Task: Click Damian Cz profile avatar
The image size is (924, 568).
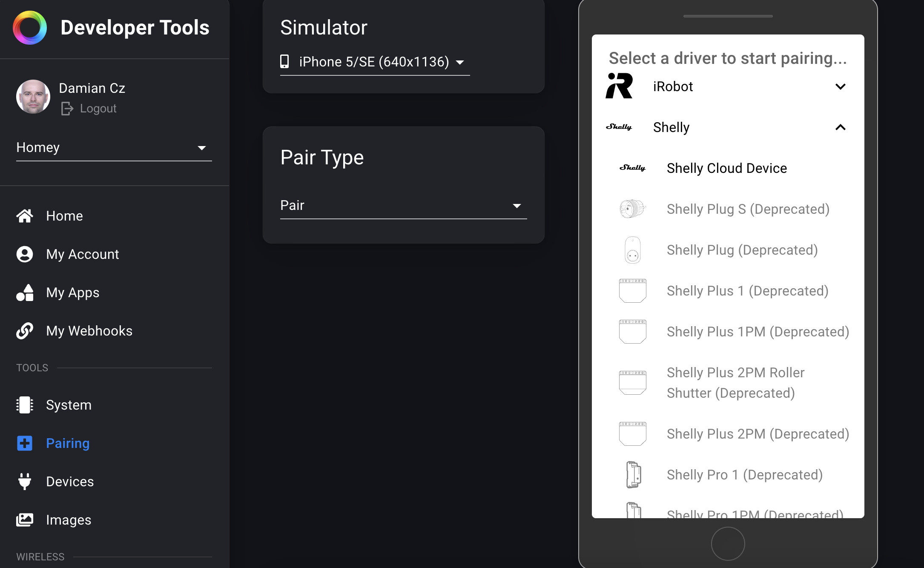Action: click(x=33, y=97)
